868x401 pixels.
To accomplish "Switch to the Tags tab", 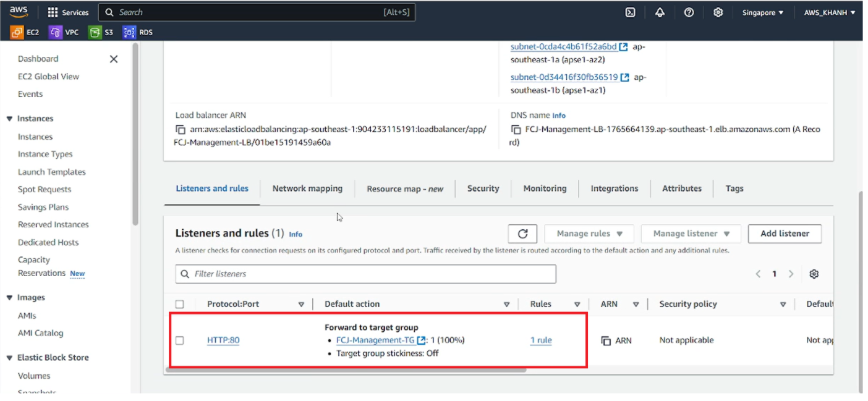I will 734,188.
